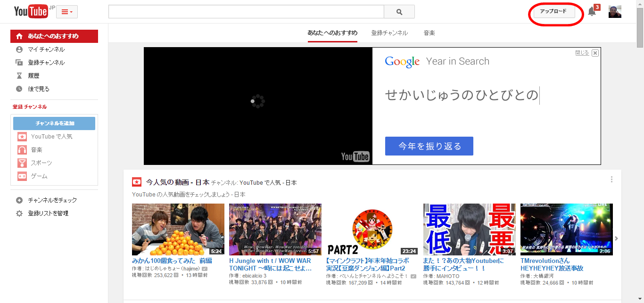Show next videos with the right arrow
The height and width of the screenshot is (303, 644).
616,238
